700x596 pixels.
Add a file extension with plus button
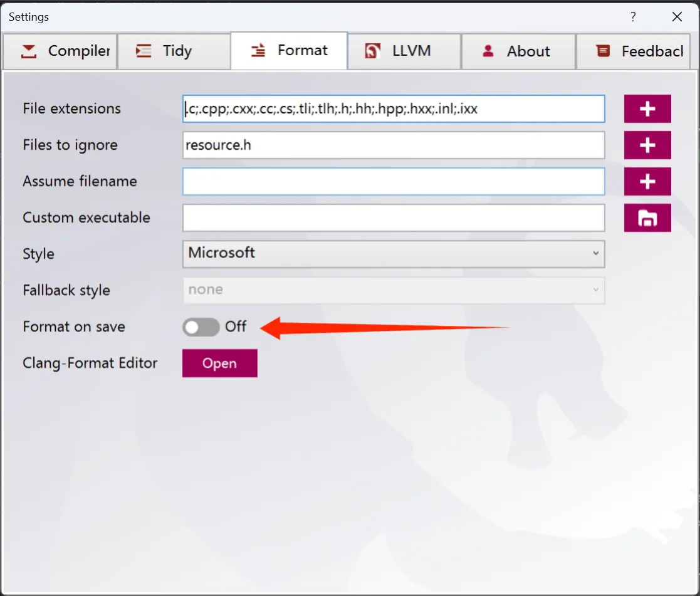click(x=647, y=109)
